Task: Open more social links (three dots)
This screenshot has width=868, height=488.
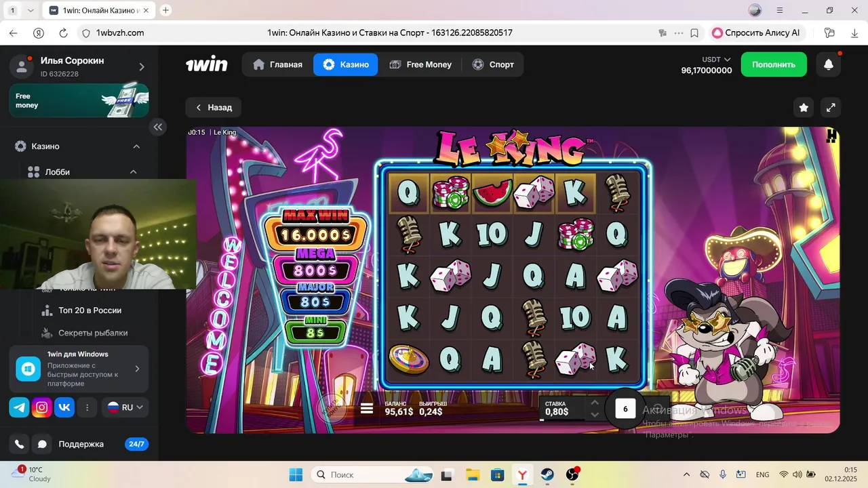Action: (x=87, y=407)
